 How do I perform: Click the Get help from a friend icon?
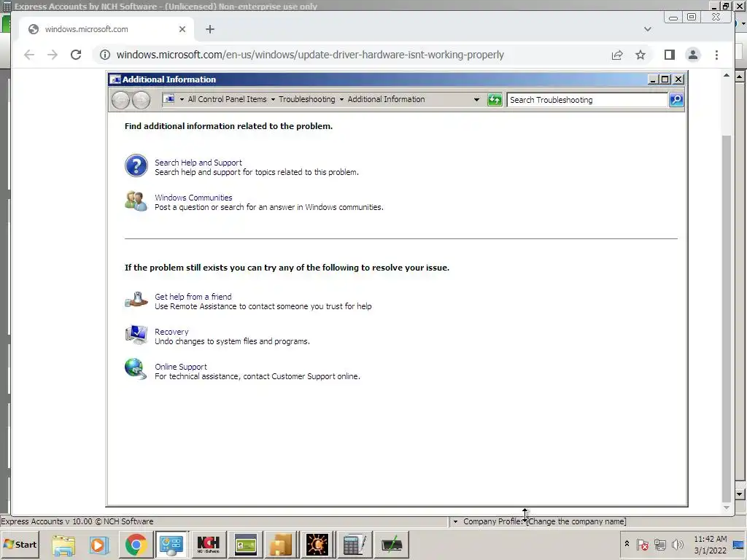pyautogui.click(x=136, y=300)
